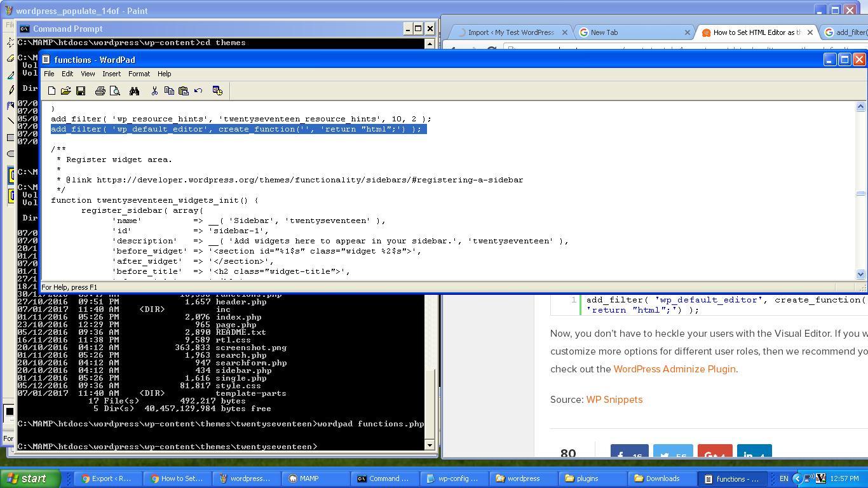Open WordPad Help menu

coord(164,74)
